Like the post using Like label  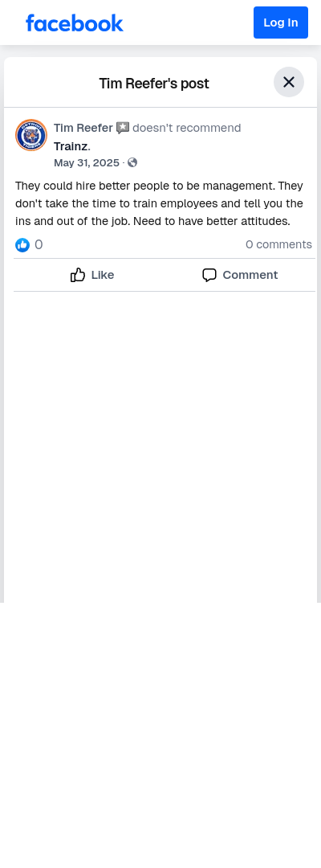point(103,275)
